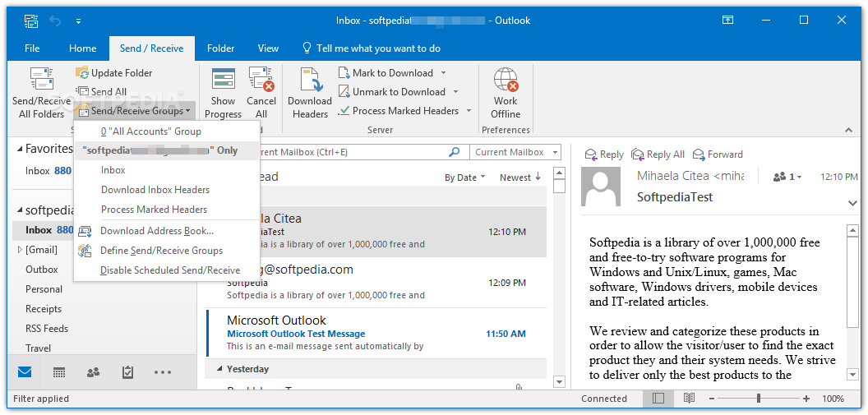This screenshot has width=868, height=415.
Task: Collapse the ribbon with the chevron
Action: (848, 130)
